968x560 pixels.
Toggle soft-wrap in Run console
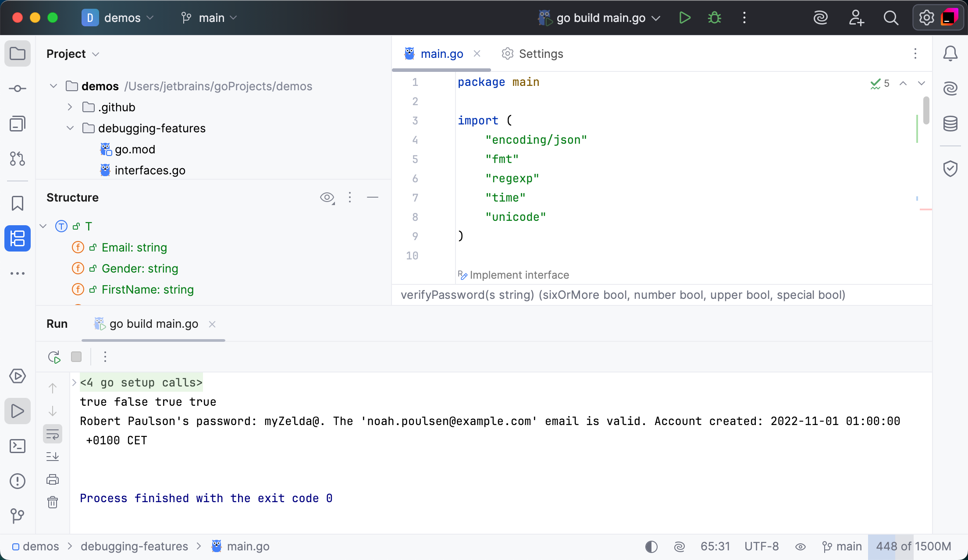(53, 434)
